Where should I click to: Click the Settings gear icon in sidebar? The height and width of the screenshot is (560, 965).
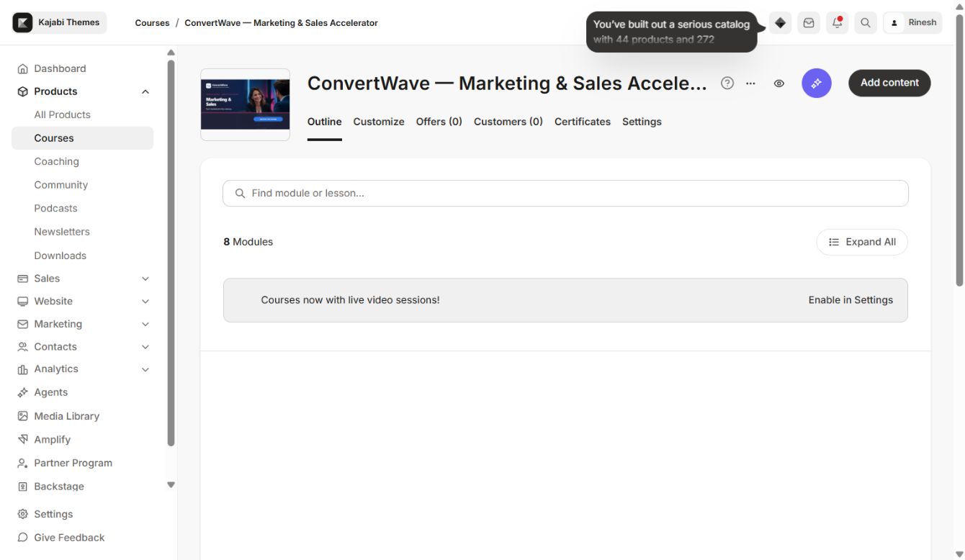(22, 514)
